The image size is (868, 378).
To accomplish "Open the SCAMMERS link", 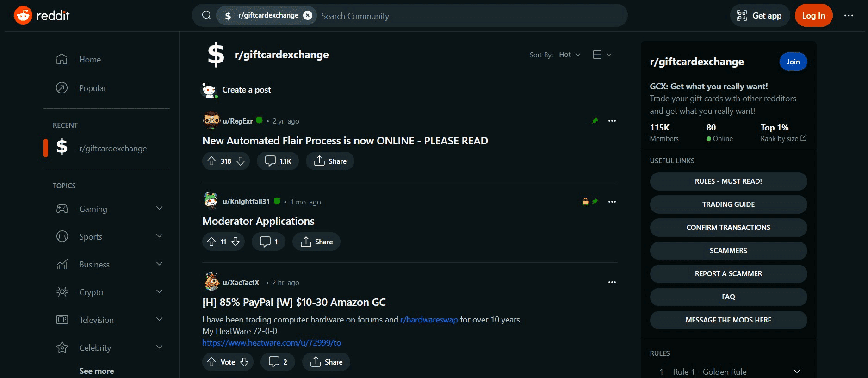I will [728, 251].
